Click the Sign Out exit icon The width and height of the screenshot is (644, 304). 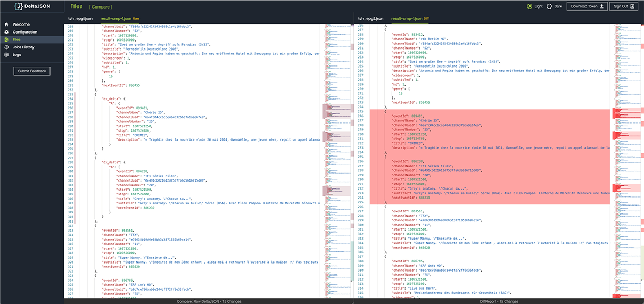pos(632,6)
